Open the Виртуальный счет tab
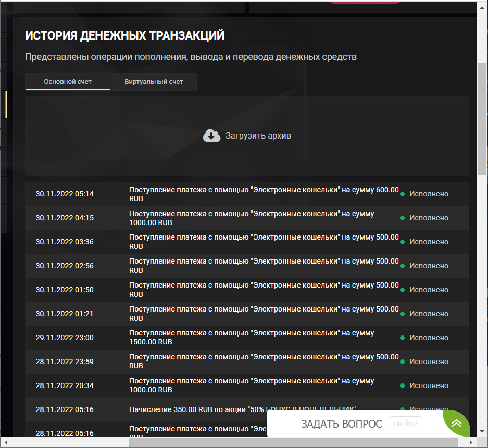Screen dimensions: 488x448 154,82
